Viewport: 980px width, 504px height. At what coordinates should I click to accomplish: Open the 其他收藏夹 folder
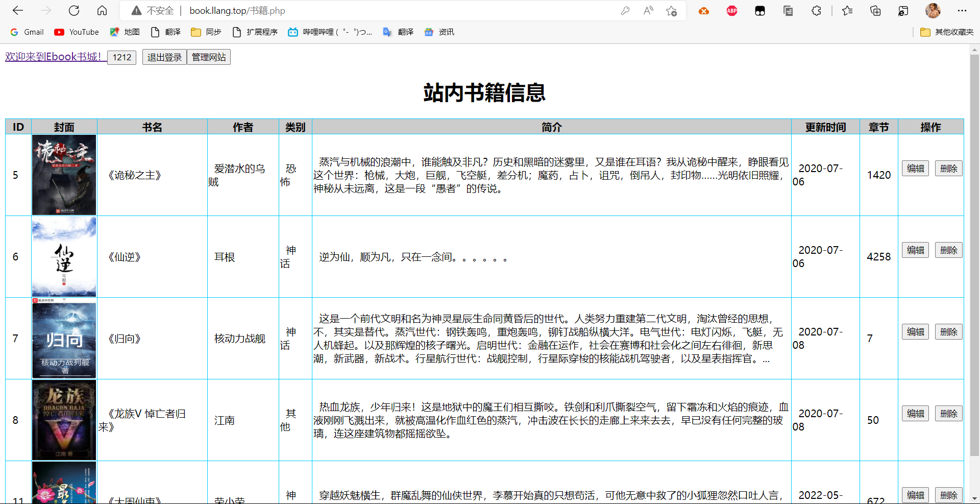[x=947, y=32]
